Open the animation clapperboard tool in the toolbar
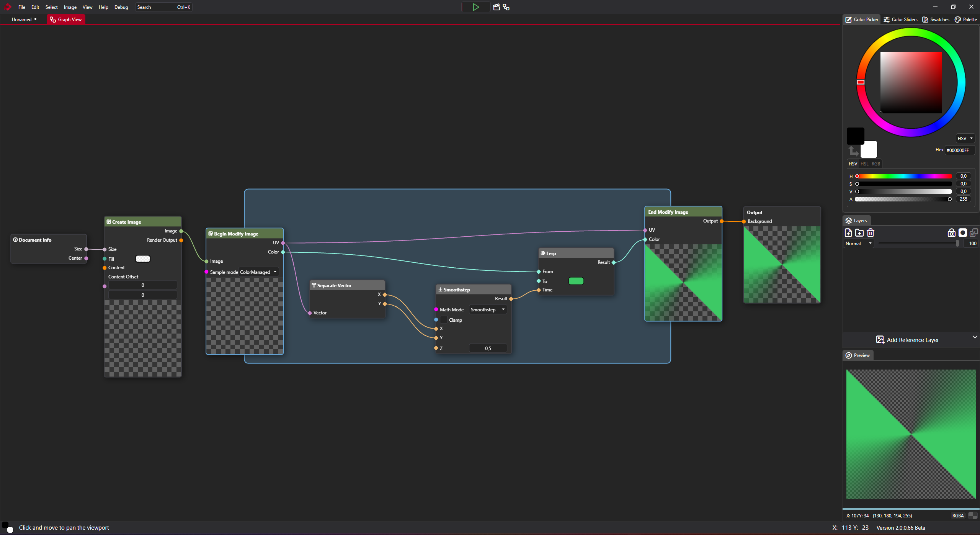Viewport: 980px width, 535px height. pos(496,7)
